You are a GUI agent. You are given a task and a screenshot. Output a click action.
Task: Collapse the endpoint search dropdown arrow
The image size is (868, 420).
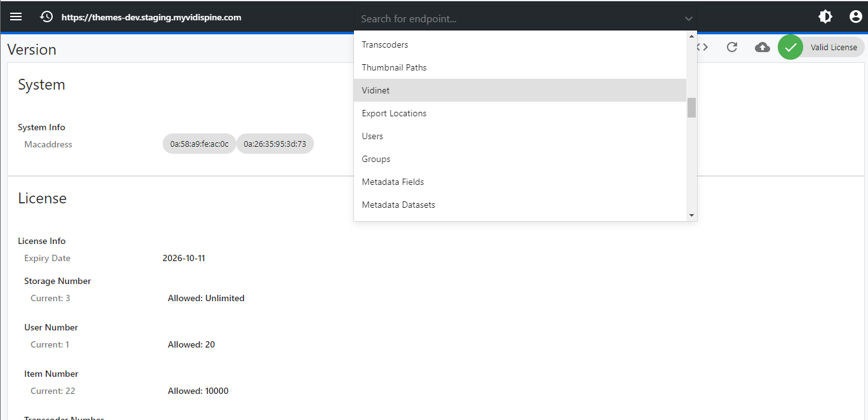(x=689, y=19)
